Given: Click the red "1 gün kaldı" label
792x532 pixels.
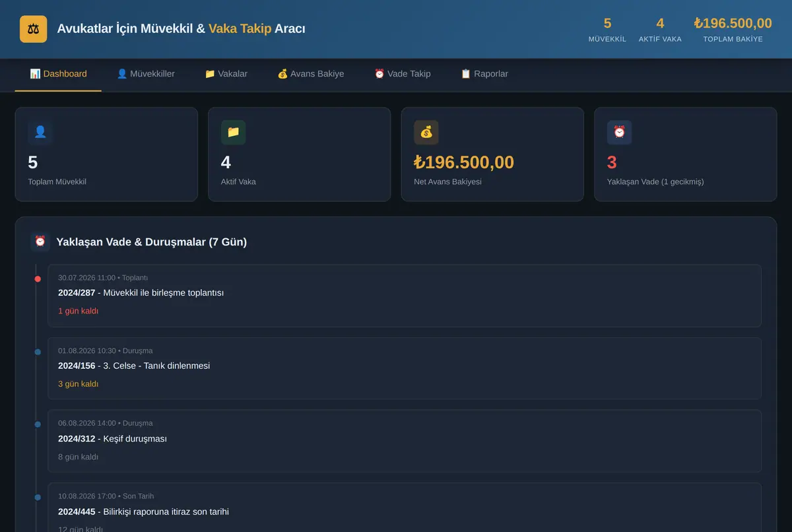Looking at the screenshot, I should tap(79, 311).
